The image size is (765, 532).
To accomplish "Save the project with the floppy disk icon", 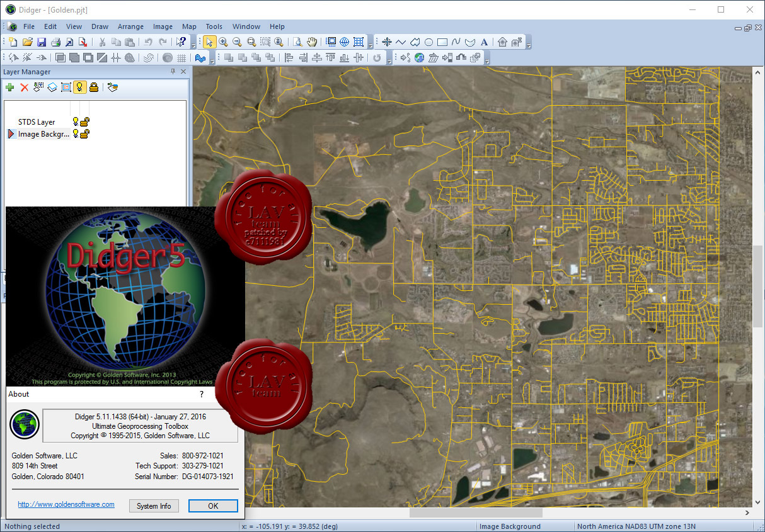I will pyautogui.click(x=41, y=42).
